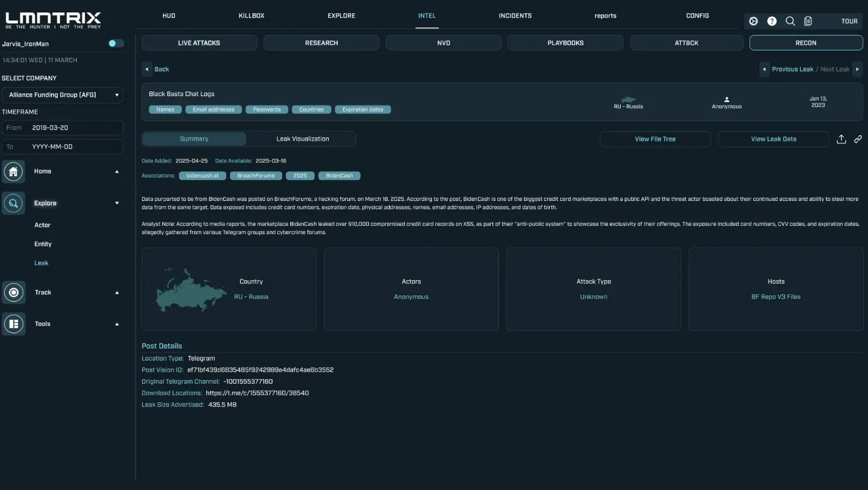Image resolution: width=868 pixels, height=490 pixels.
Task: Open the HUD menu
Action: [x=169, y=16]
